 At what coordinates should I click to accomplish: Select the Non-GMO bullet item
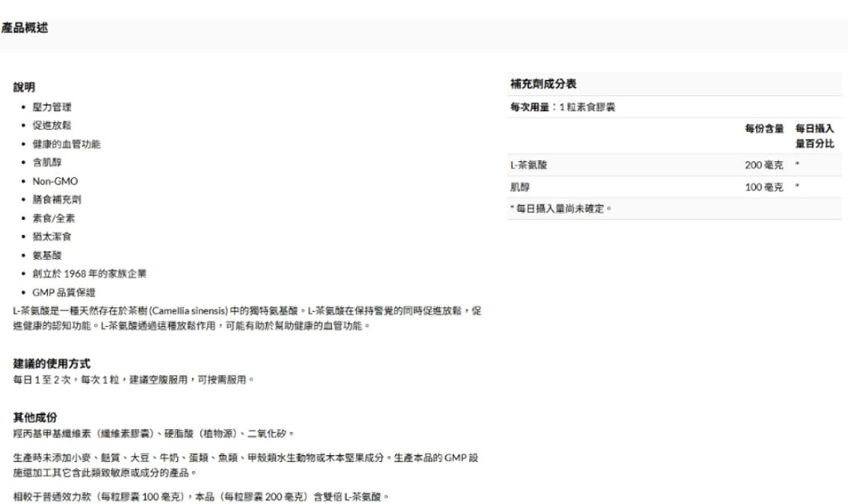click(55, 181)
